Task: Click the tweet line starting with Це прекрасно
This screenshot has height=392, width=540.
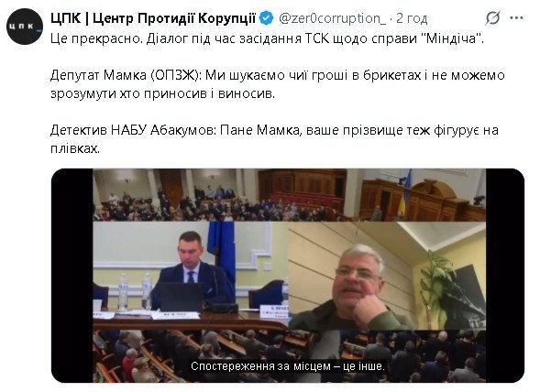Action: point(267,38)
